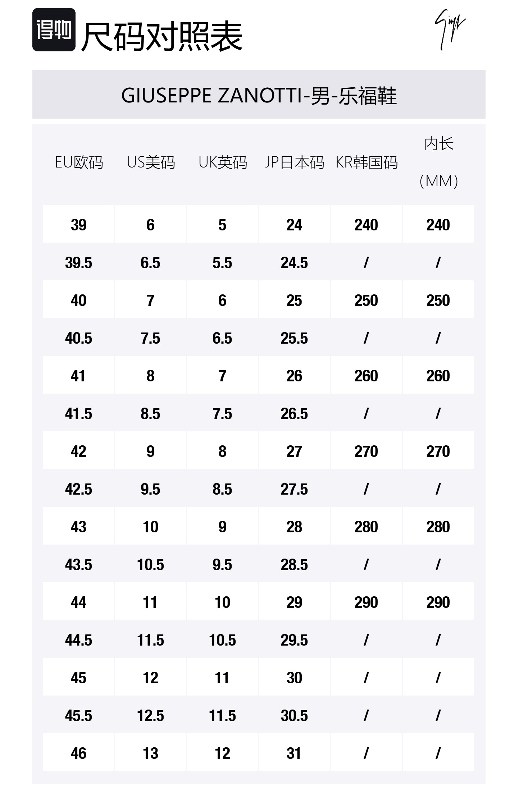Image resolution: width=519 pixels, height=812 pixels.
Task: Select the UK英码 column header
Action: (223, 162)
